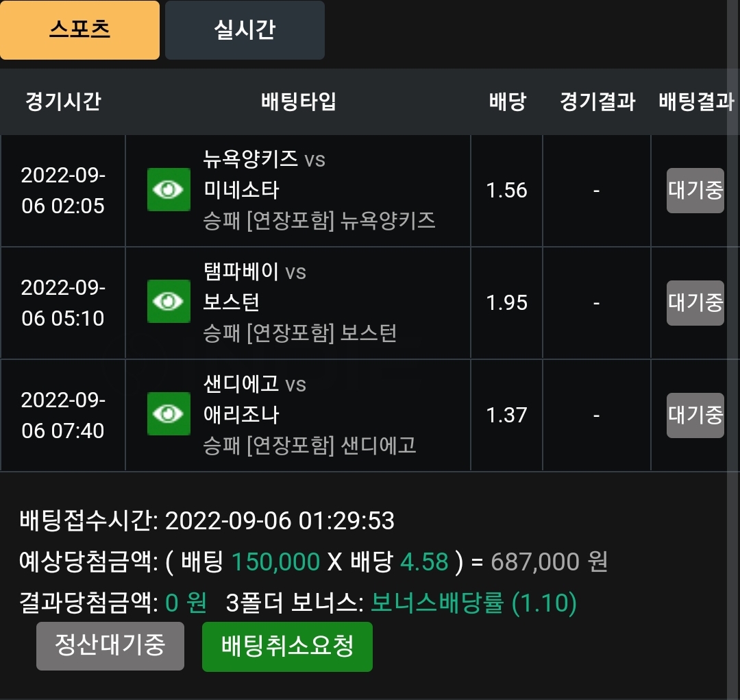Image resolution: width=740 pixels, height=700 pixels.
Task: Click the 경기결과 column header
Action: coord(597,101)
